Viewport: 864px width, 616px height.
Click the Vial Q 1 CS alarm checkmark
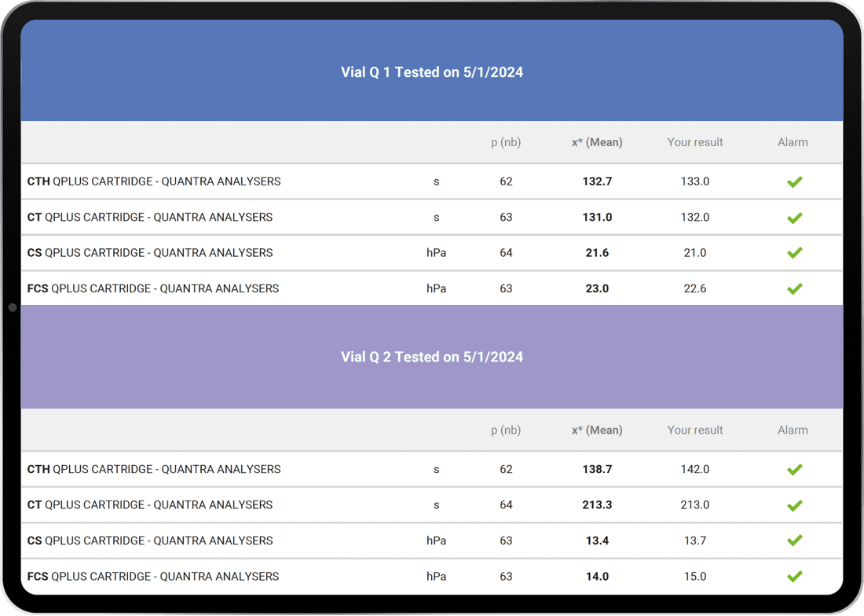[x=794, y=253]
